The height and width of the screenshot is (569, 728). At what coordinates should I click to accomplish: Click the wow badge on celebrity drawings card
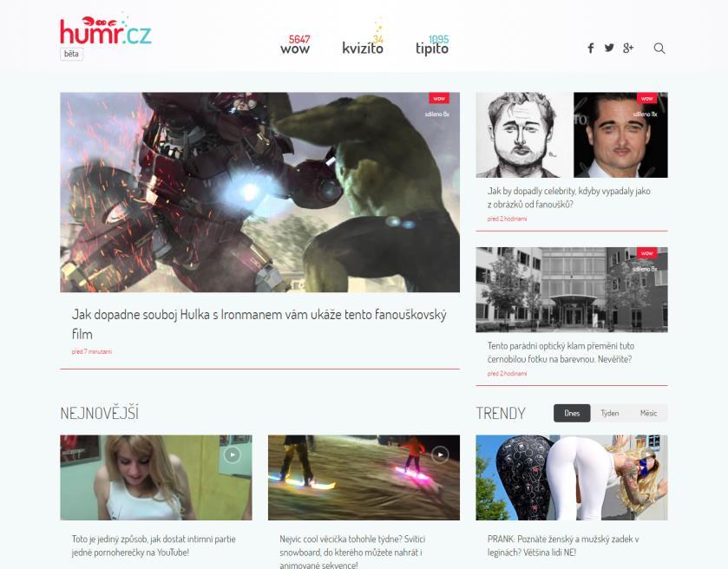coord(646,98)
